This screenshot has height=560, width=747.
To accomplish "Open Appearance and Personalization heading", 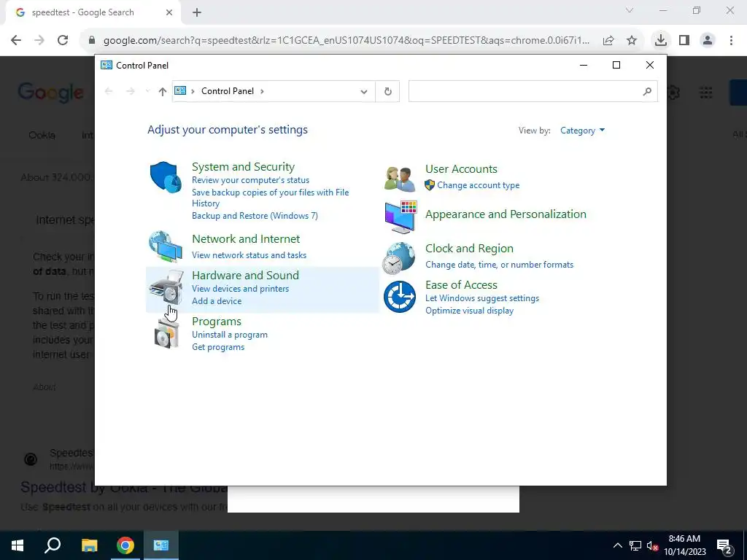I will pyautogui.click(x=506, y=214).
